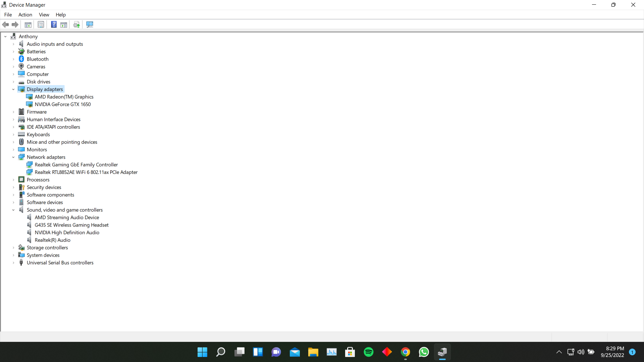This screenshot has width=644, height=362.
Task: Click the show Action pane toolbar icon
Action: [x=64, y=24]
